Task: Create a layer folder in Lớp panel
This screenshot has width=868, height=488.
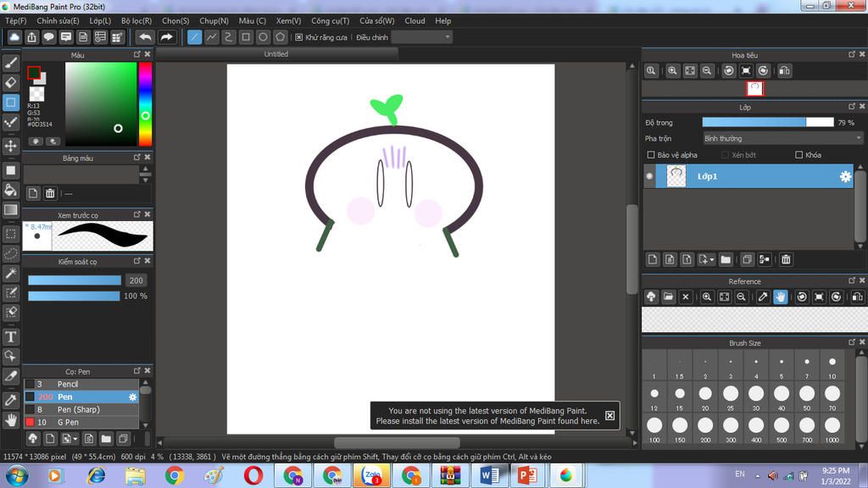Action: [x=726, y=259]
